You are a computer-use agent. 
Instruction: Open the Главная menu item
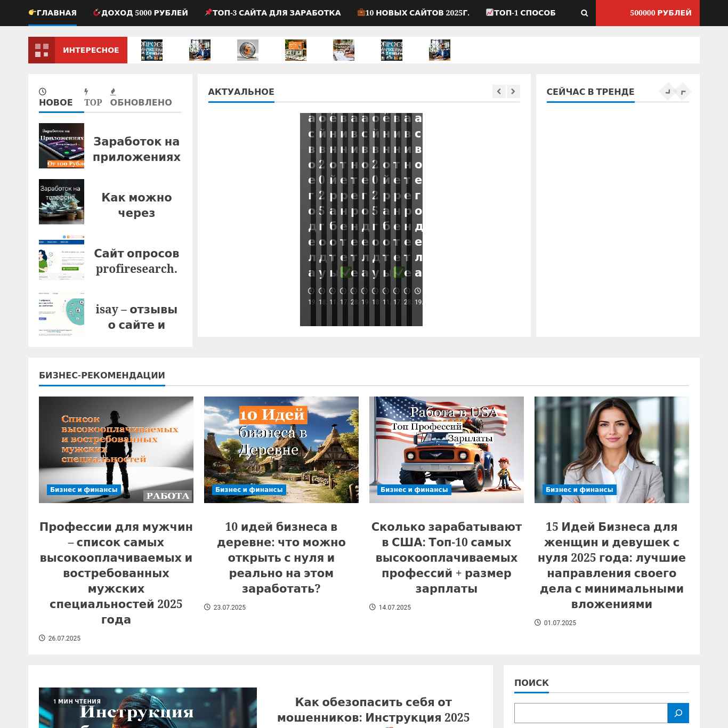[x=52, y=13]
